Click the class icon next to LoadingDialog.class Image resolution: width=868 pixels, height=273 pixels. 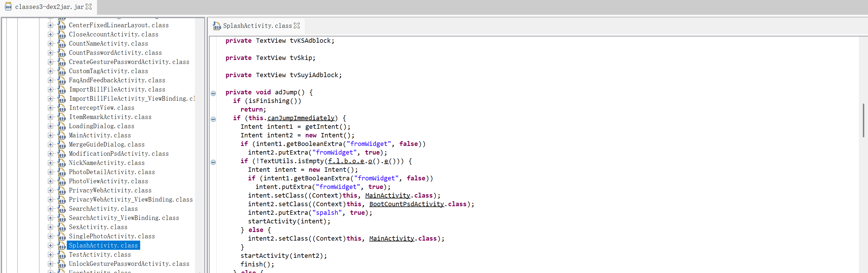(62, 126)
